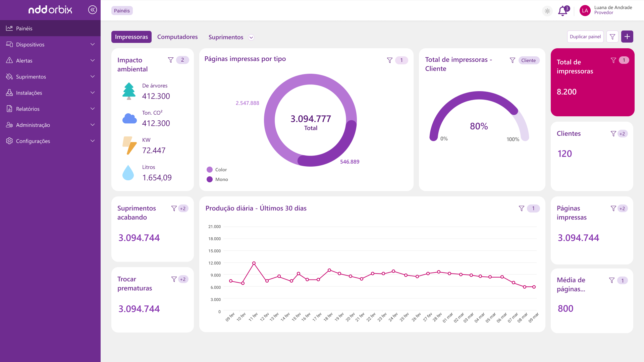Screen dimensions: 644x362
Task: Collapse the sidebar with double-chevron icon
Action: 92,10
